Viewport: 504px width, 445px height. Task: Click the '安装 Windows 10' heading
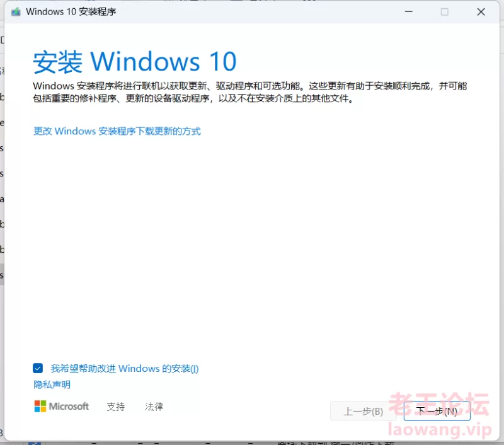[135, 61]
